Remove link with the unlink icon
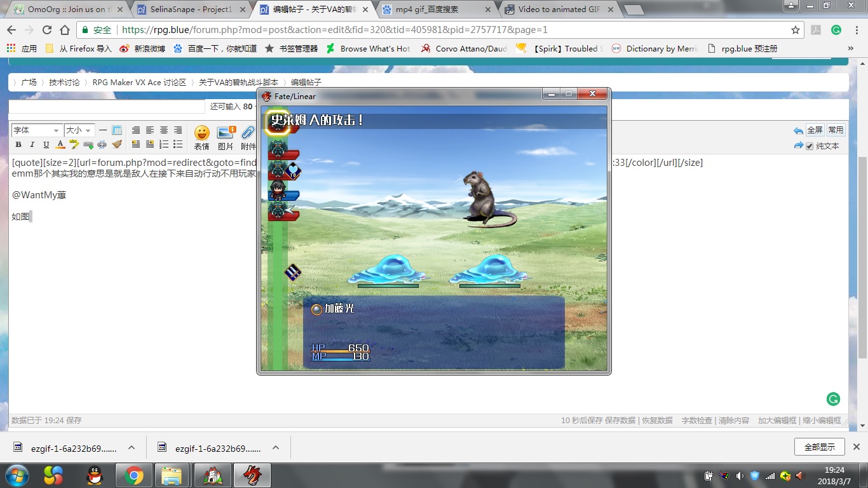The width and height of the screenshot is (868, 488). pos(102,145)
